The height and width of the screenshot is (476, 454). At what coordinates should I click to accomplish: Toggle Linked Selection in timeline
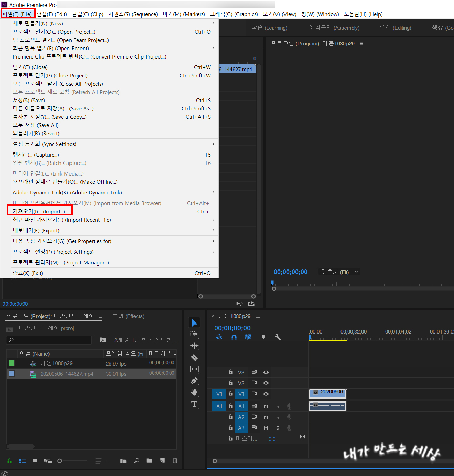pyautogui.click(x=248, y=337)
